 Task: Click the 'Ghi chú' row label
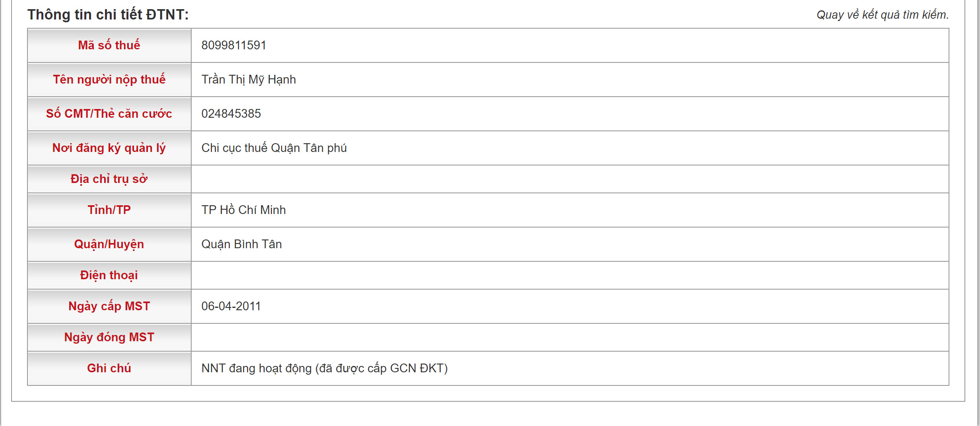[x=109, y=368]
